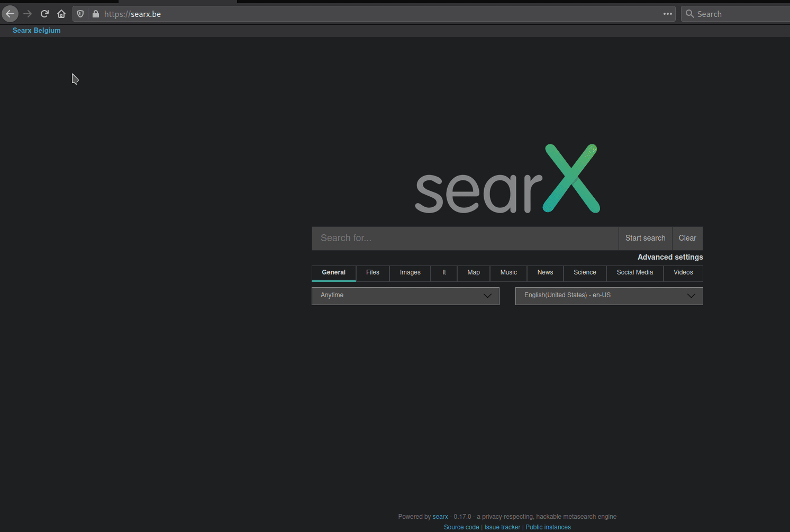
Task: Click inside the Search for input field
Action: tap(465, 238)
